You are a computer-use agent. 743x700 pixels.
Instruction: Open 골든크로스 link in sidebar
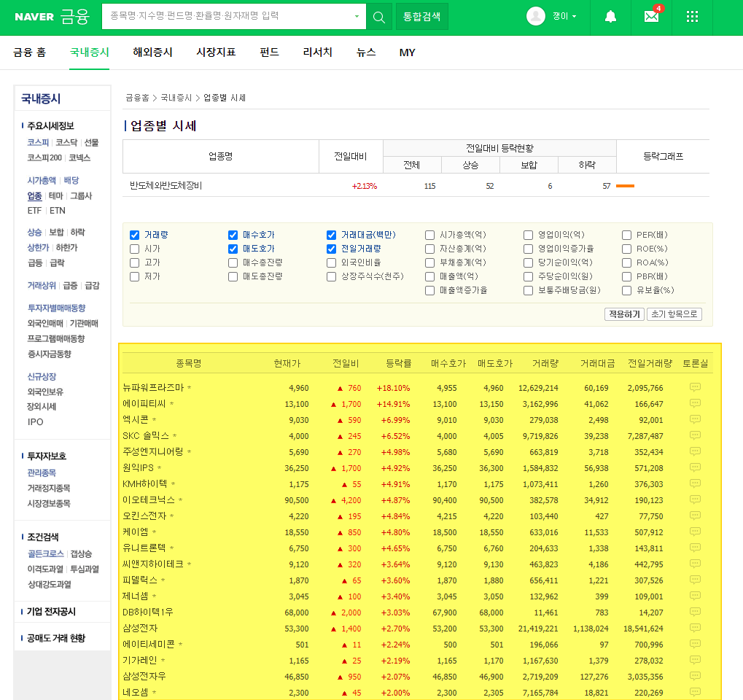coord(45,553)
